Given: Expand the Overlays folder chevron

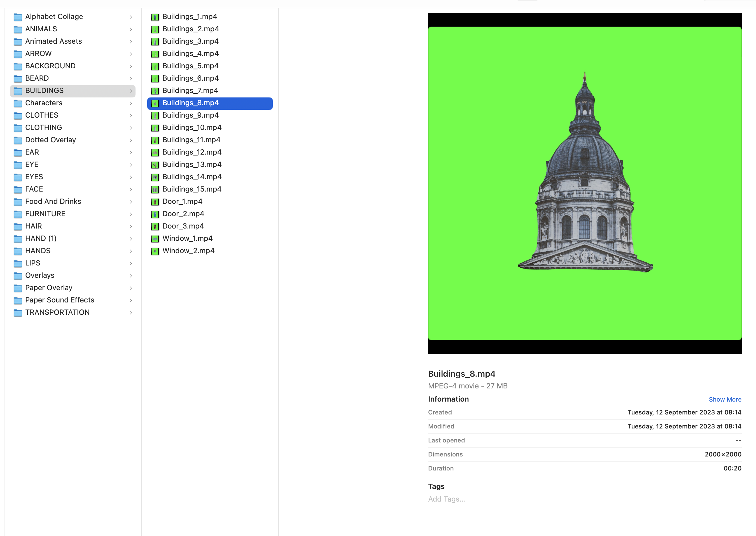Looking at the screenshot, I should tap(131, 276).
